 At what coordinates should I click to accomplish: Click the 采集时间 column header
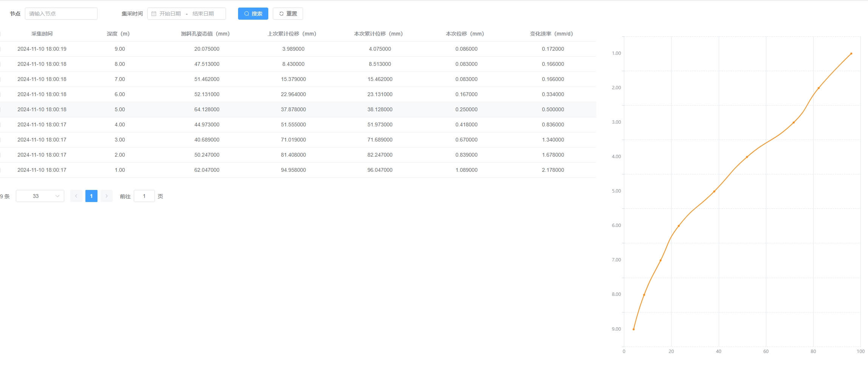pyautogui.click(x=42, y=34)
